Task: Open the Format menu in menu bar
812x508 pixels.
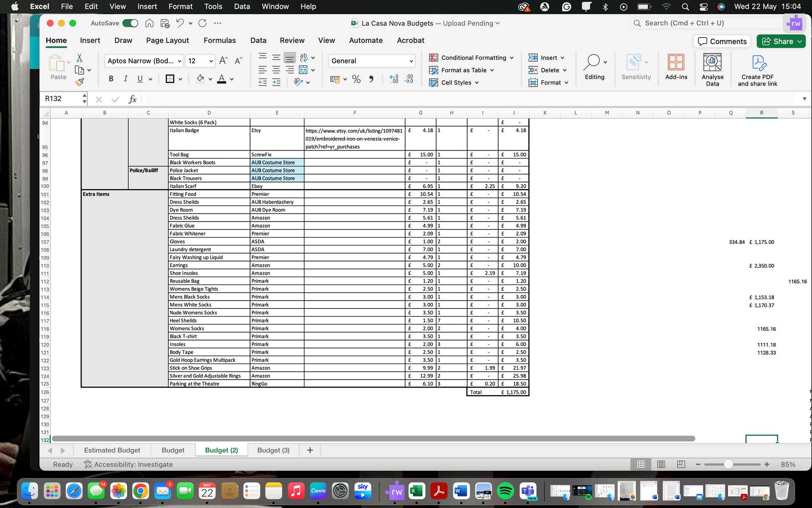Action: 180,7
